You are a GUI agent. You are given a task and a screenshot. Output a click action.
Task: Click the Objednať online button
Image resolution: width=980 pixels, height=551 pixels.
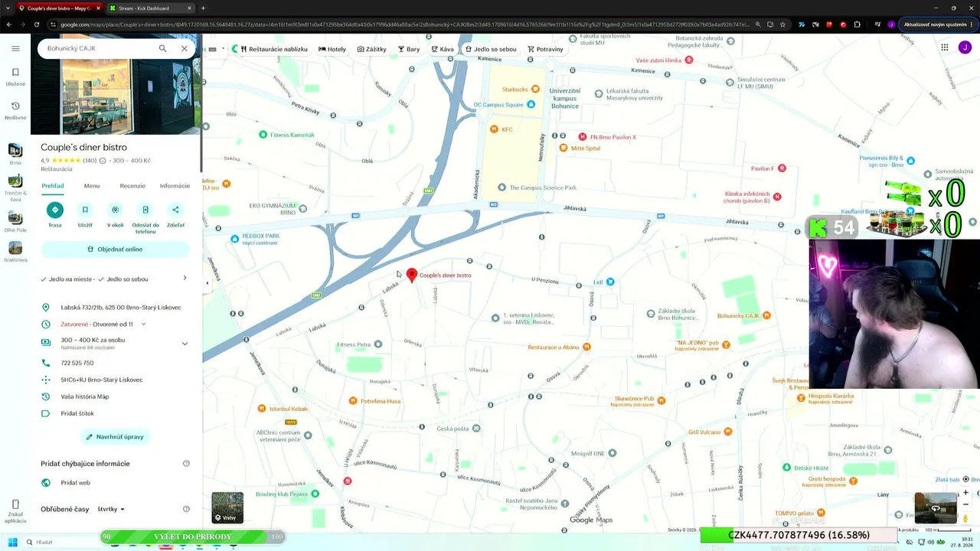click(x=115, y=249)
